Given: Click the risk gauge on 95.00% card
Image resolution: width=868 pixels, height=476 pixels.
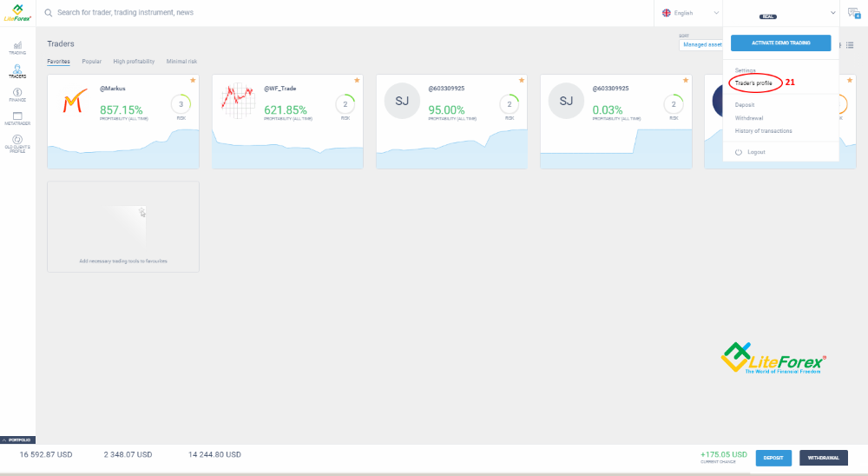Looking at the screenshot, I should coord(510,104).
